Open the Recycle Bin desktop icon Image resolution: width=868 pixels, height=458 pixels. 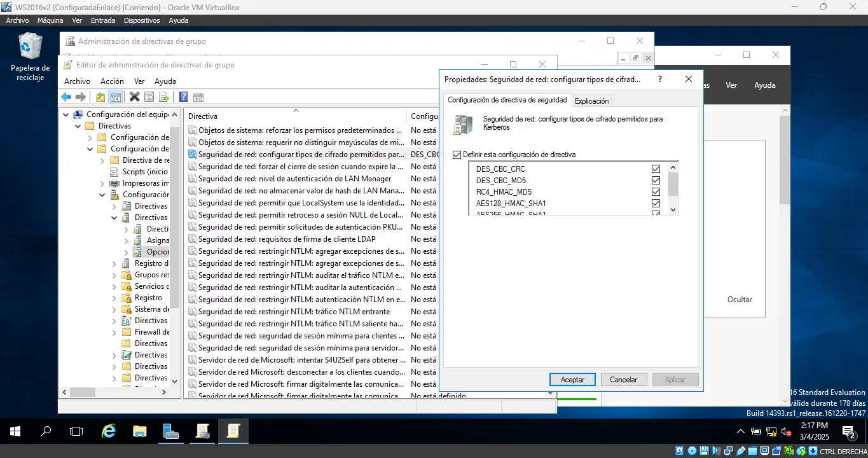point(30,57)
